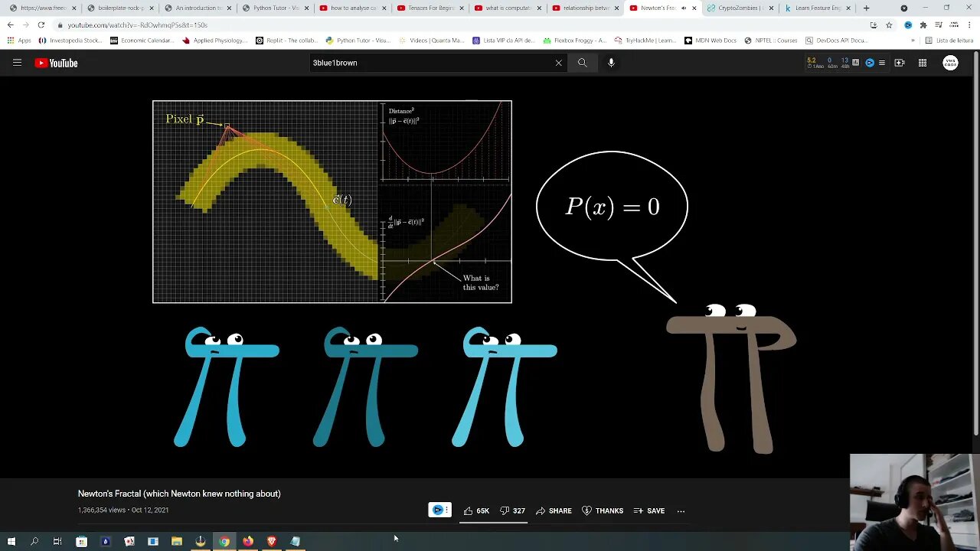Expand the hidden bookmarks overflow chevron
This screenshot has height=551, width=980.
tap(913, 41)
